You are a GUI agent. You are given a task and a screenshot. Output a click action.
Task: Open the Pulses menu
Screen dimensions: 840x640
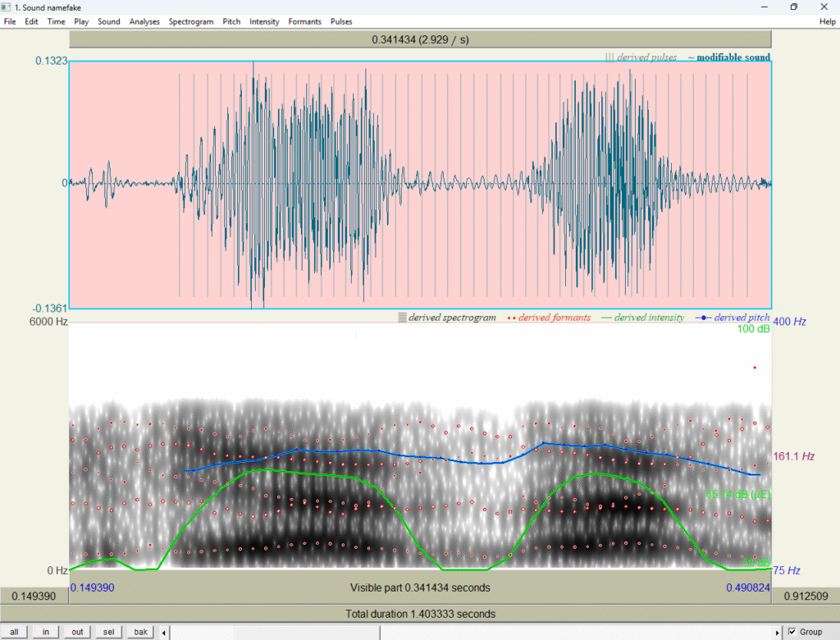[341, 21]
